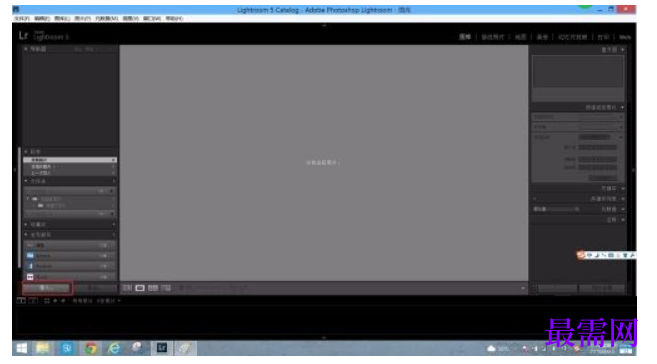The image size is (657, 364).
Task: Collapse the Catalog panel header
Action: (26, 151)
